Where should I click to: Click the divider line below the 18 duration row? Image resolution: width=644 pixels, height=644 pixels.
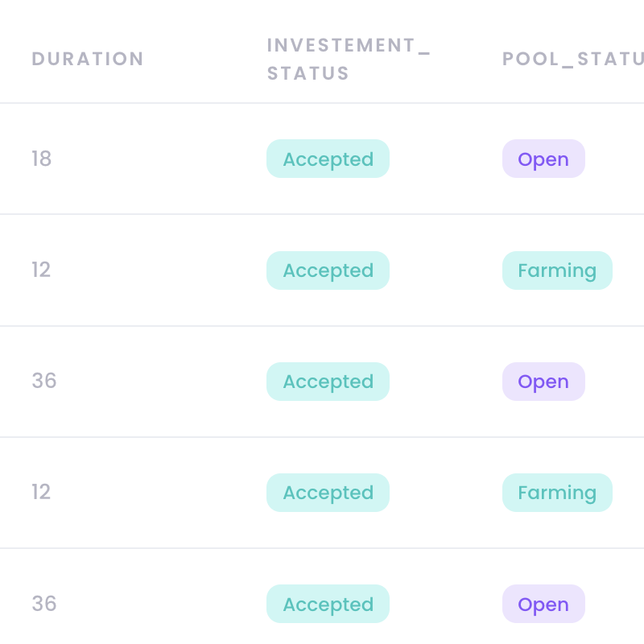coord(322,214)
